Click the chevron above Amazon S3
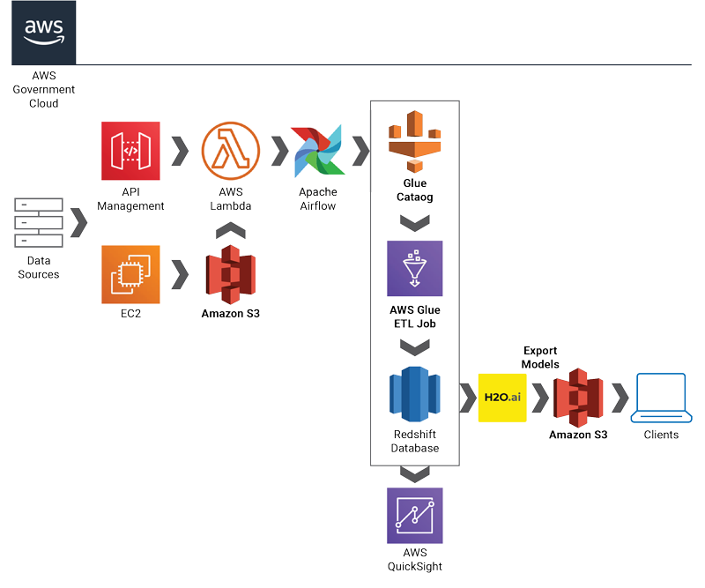Image resolution: width=705 pixels, height=588 pixels. [x=231, y=230]
